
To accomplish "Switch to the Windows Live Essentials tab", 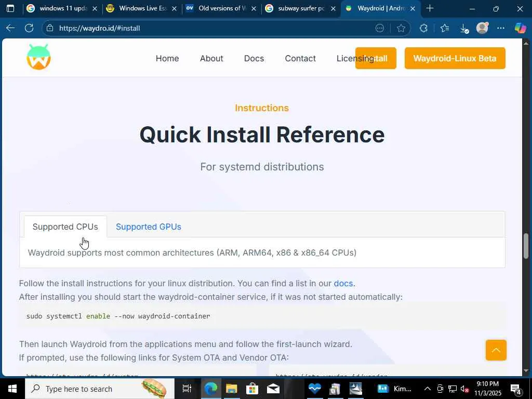I will 137,8.
